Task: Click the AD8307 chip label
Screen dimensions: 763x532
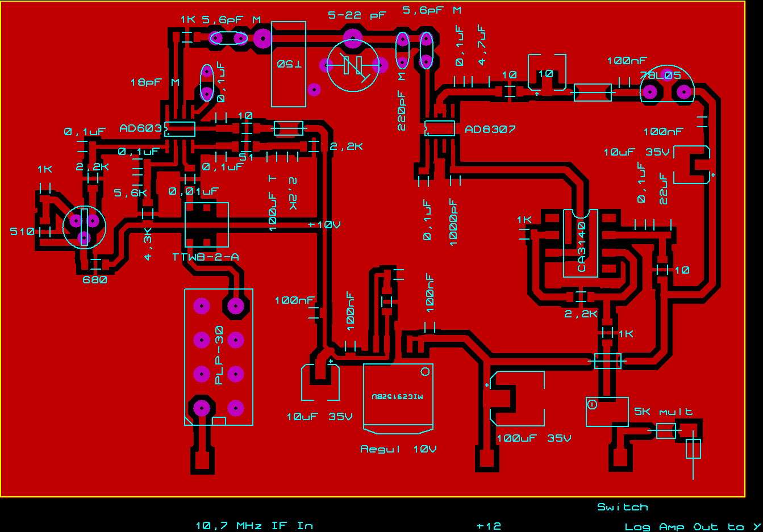Action: pyautogui.click(x=490, y=129)
